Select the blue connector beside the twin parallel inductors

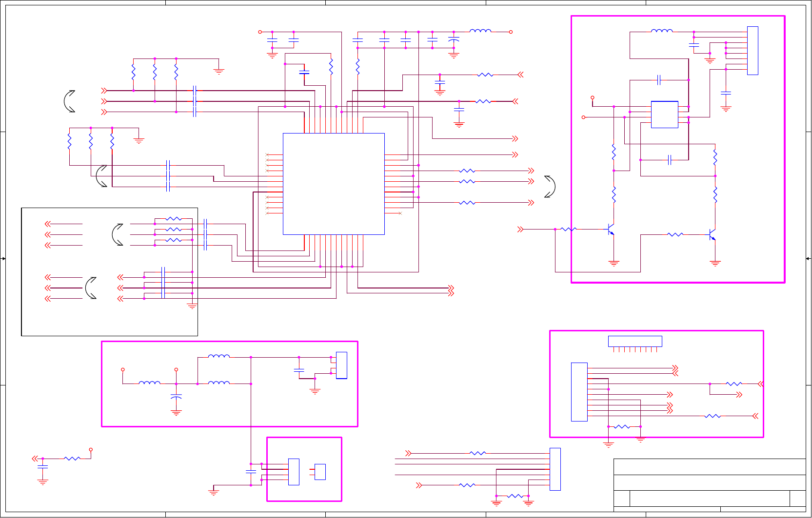pos(341,365)
